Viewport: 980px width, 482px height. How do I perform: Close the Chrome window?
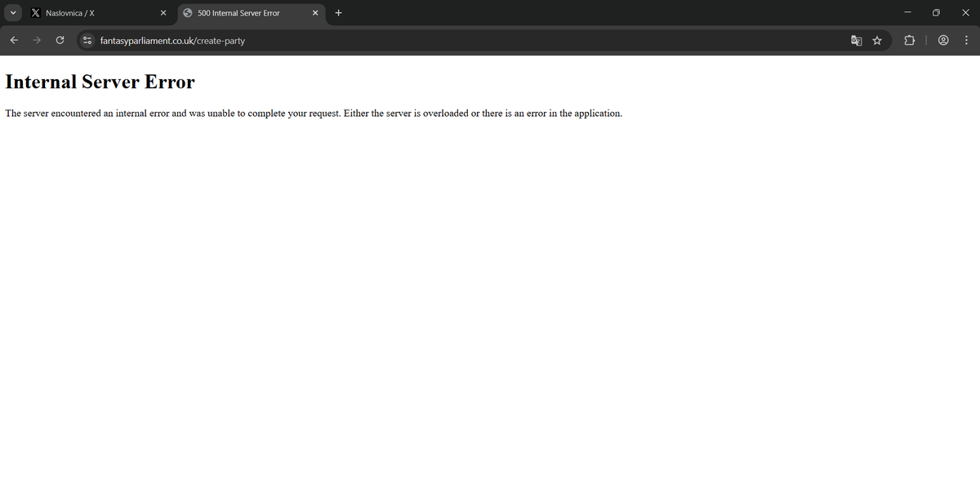965,12
